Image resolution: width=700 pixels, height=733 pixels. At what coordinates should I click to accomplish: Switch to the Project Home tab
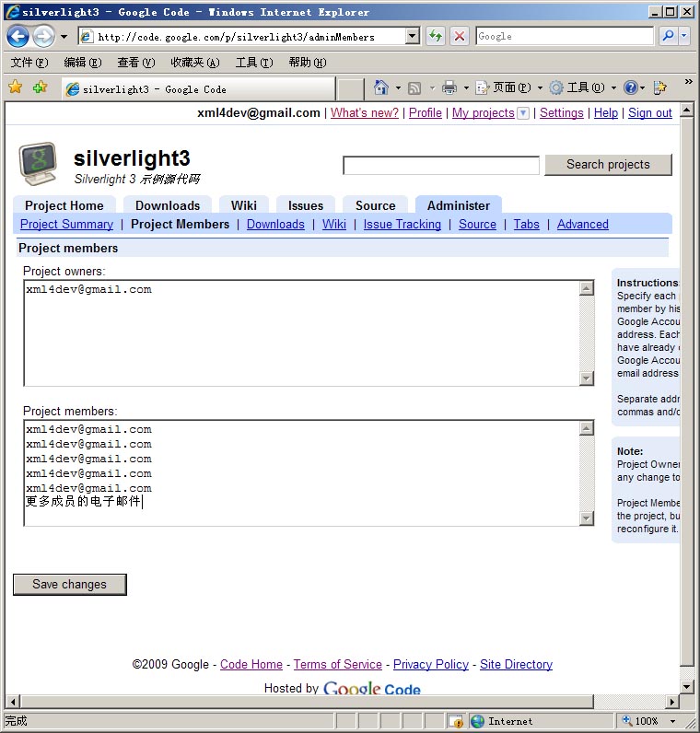point(64,205)
